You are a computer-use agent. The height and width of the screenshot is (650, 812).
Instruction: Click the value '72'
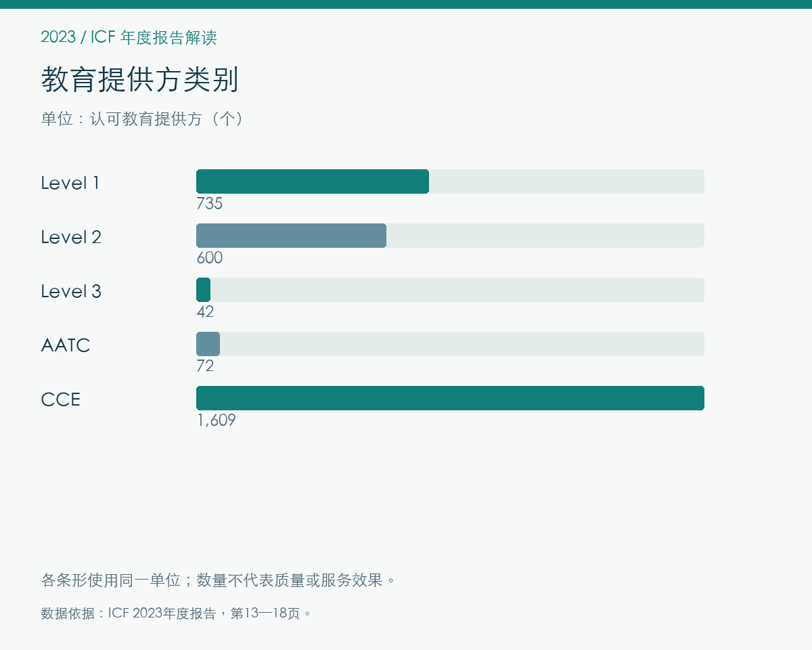pyautogui.click(x=205, y=366)
